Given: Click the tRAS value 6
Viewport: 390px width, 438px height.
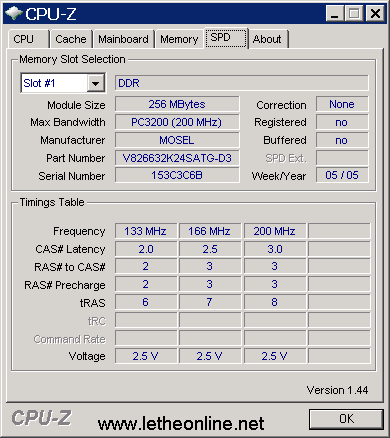Looking at the screenshot, I should click(x=146, y=302).
